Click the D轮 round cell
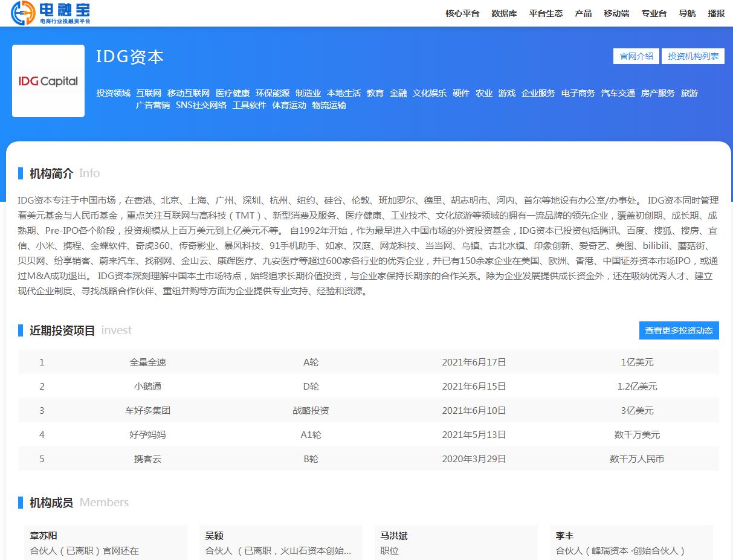This screenshot has width=733, height=560. [311, 387]
